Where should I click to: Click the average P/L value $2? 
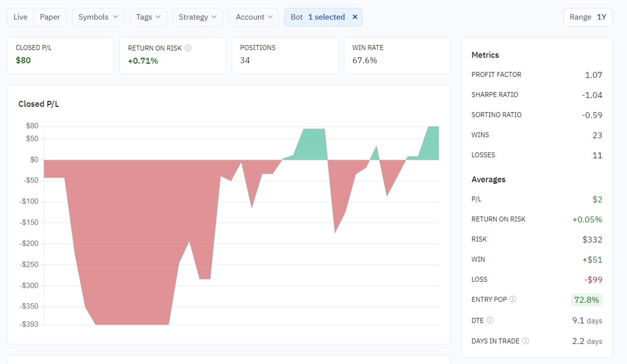pyautogui.click(x=597, y=200)
